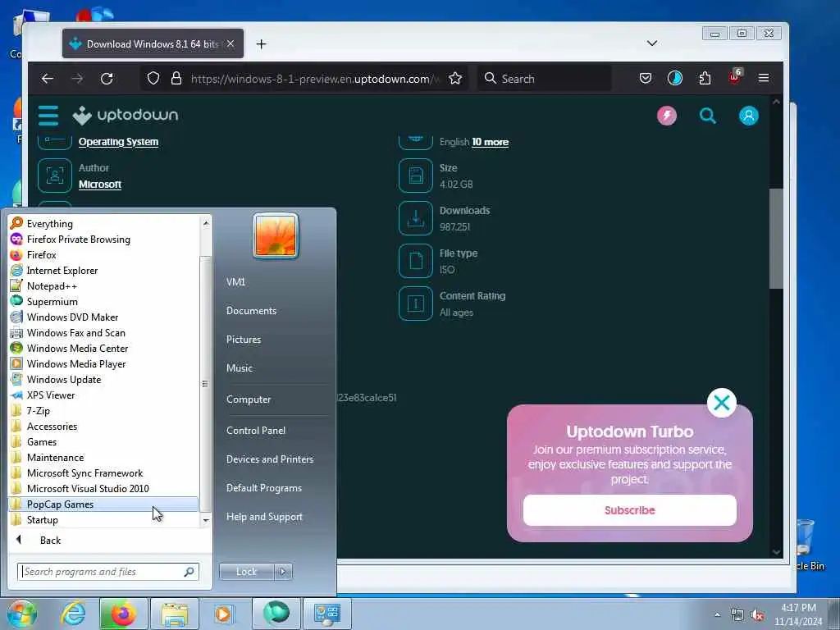
Task: Open the Uptodown user account icon
Action: [748, 116]
